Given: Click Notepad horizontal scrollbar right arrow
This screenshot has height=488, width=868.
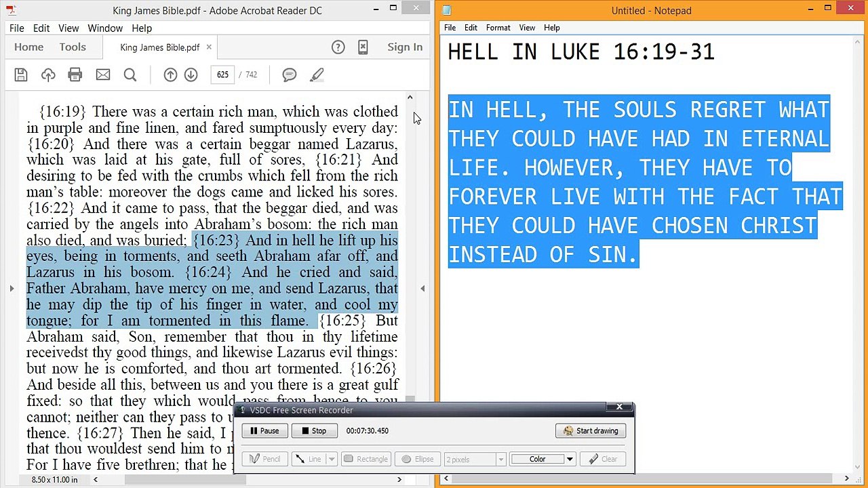Looking at the screenshot, I should click(846, 479).
